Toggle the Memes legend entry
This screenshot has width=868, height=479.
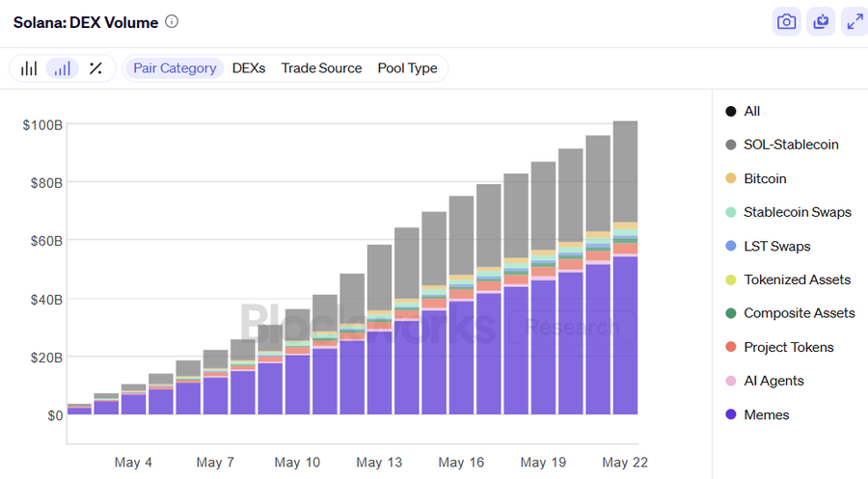pyautogui.click(x=767, y=414)
